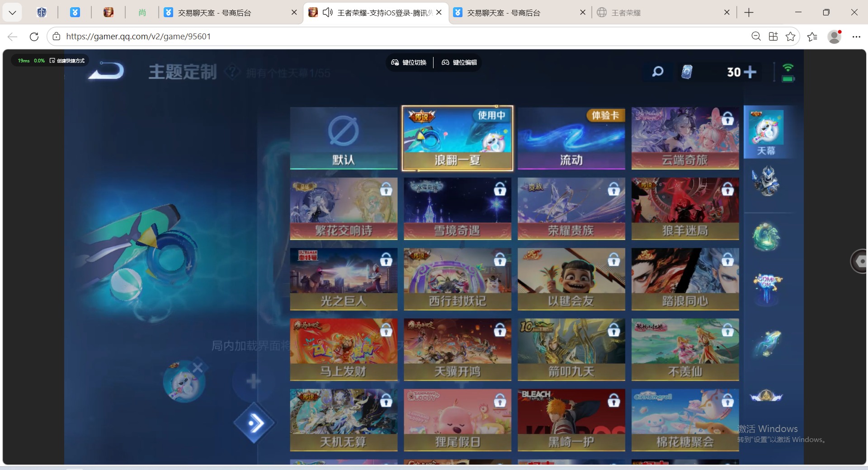Select locked 黑崎一护 theme card
This screenshot has height=470, width=868.
571,420
